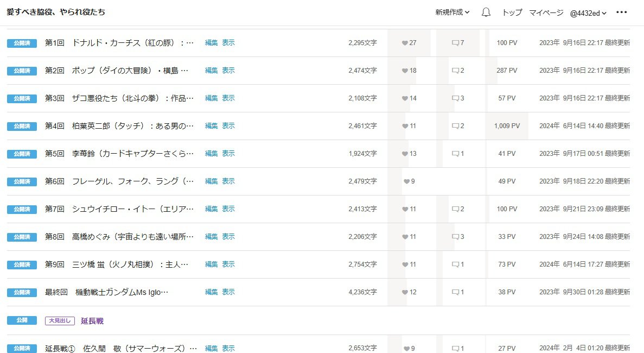This screenshot has height=353, width=644.
Task: Click the comment icon for 延長戦① episode
Action: pos(455,349)
